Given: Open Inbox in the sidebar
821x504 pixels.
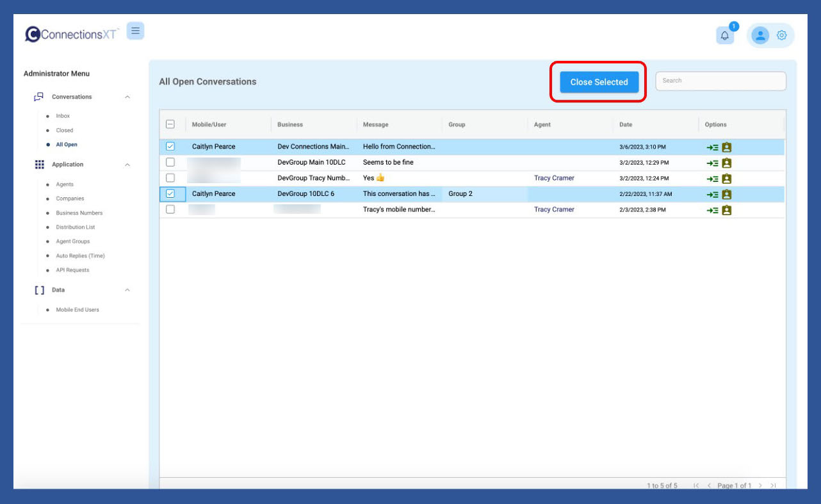Looking at the screenshot, I should tap(63, 116).
